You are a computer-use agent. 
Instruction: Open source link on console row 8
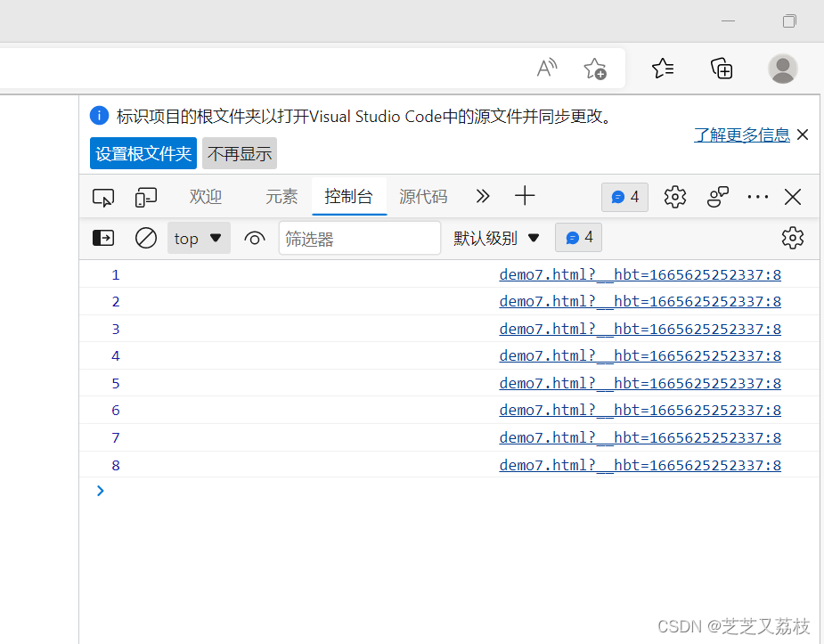point(640,465)
